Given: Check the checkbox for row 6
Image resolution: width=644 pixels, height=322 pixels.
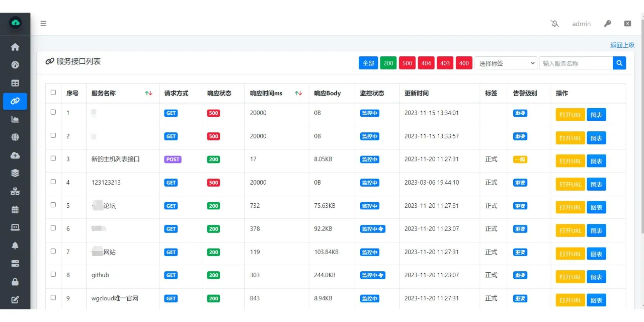Looking at the screenshot, I should [53, 228].
